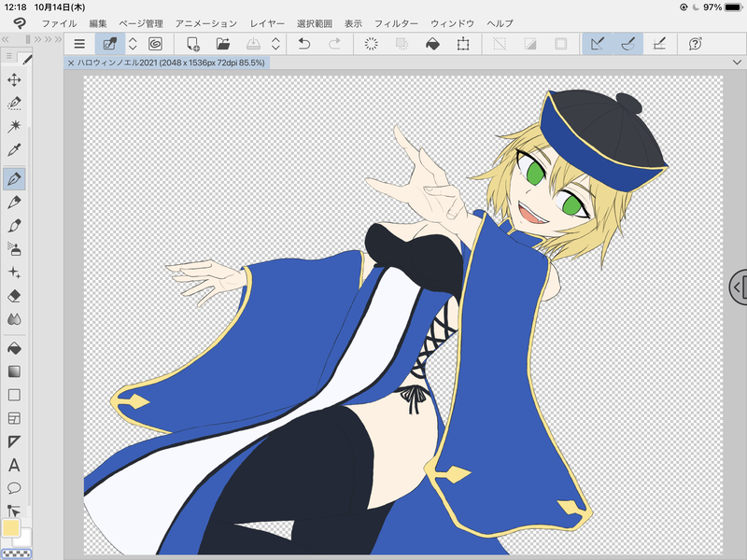Switch to pen sub tool tab

point(26,59)
